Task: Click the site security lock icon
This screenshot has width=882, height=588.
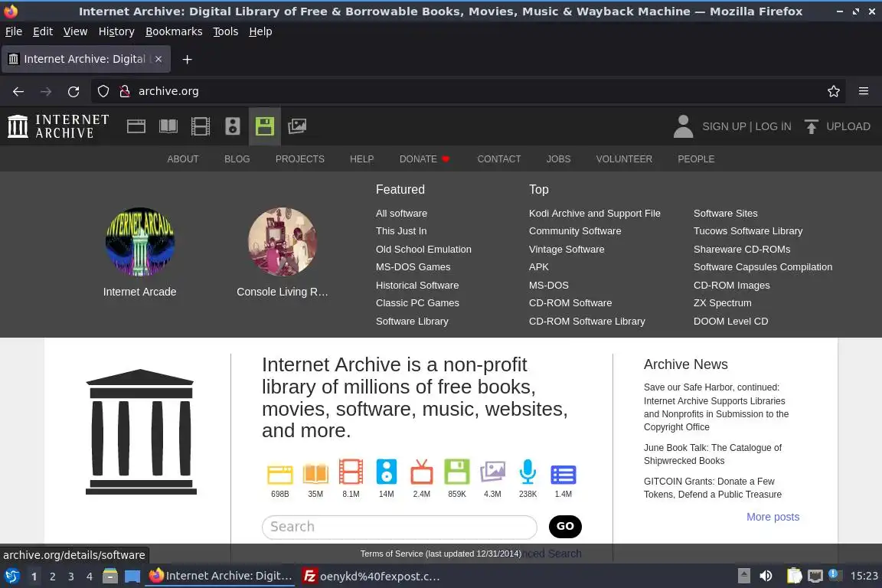Action: pos(125,91)
